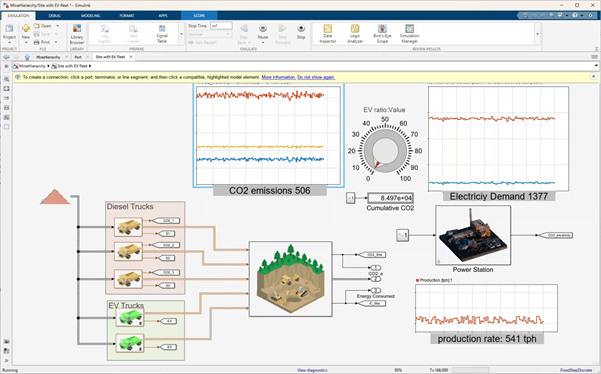The image size is (601, 374).
Task: Expand the Open dropdown arrow
Action: (x=57, y=26)
